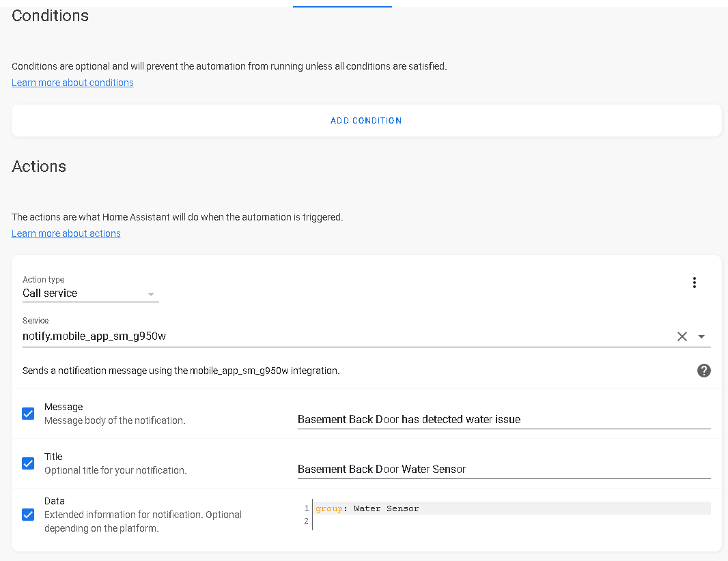Open the Action type 'Call service' dropdown
Viewport: 728px width, 561px height.
pyautogui.click(x=90, y=293)
